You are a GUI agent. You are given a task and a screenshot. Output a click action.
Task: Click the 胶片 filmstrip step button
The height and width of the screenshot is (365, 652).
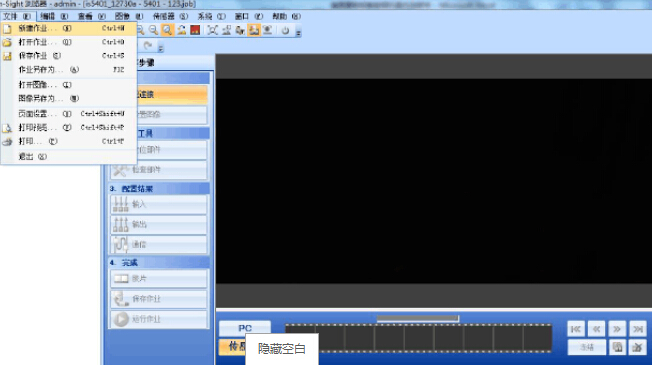click(x=158, y=279)
